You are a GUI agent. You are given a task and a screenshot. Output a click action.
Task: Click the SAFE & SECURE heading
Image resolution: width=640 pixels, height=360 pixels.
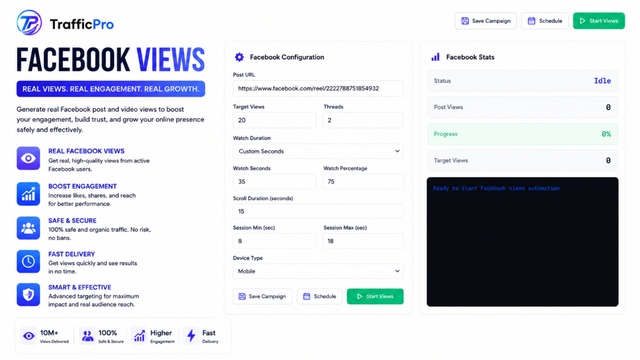click(x=72, y=220)
